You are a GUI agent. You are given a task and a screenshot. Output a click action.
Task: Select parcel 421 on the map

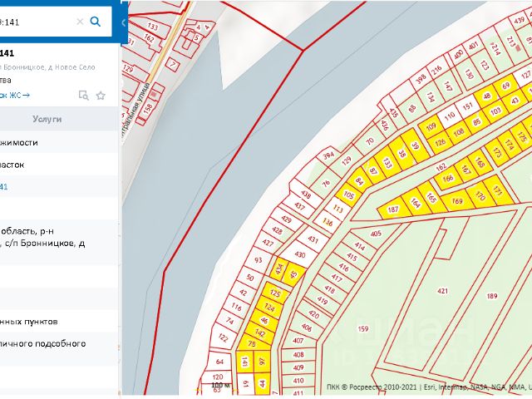click(x=443, y=291)
